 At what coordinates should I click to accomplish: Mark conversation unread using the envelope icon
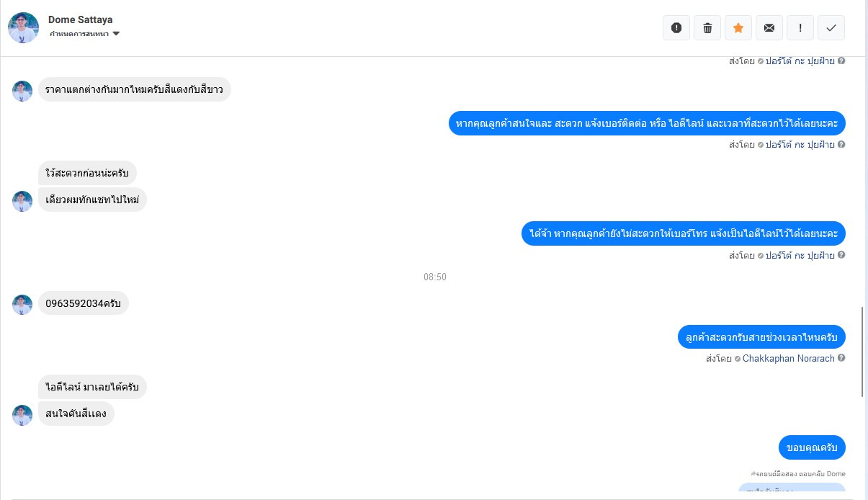769,27
